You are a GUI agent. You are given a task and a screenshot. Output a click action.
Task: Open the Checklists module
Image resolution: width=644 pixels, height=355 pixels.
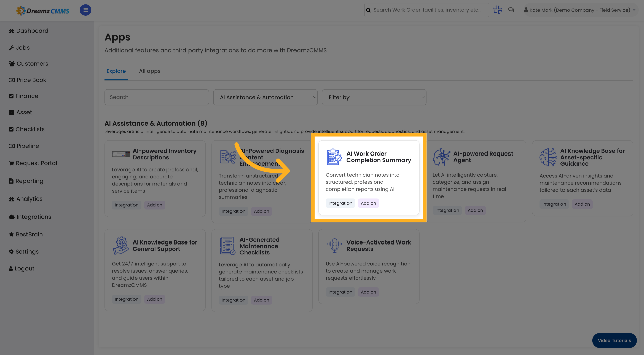30,129
